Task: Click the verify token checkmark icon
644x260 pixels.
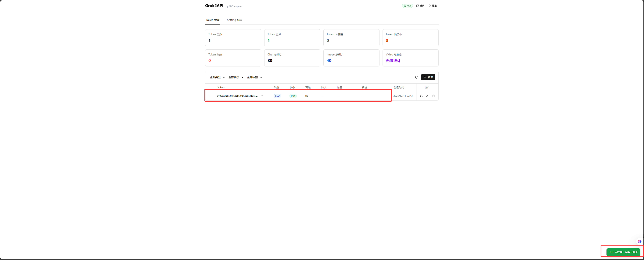Action: [421, 96]
